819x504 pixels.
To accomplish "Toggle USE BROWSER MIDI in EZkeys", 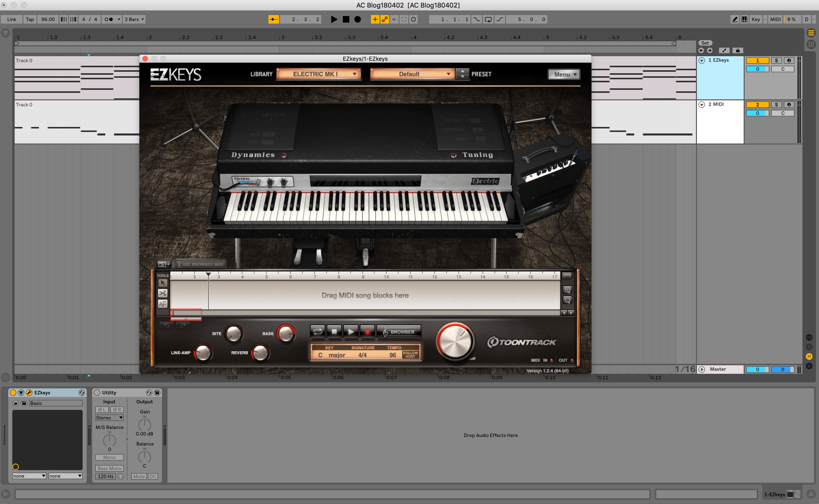I will (200, 264).
